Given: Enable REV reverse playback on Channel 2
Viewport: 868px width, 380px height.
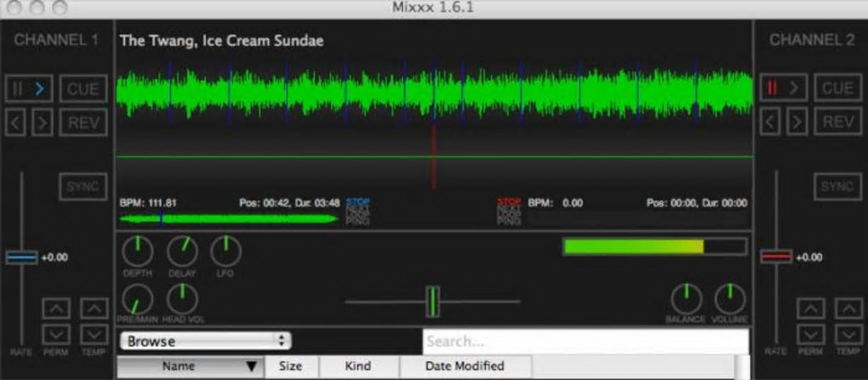Looking at the screenshot, I should point(837,122).
